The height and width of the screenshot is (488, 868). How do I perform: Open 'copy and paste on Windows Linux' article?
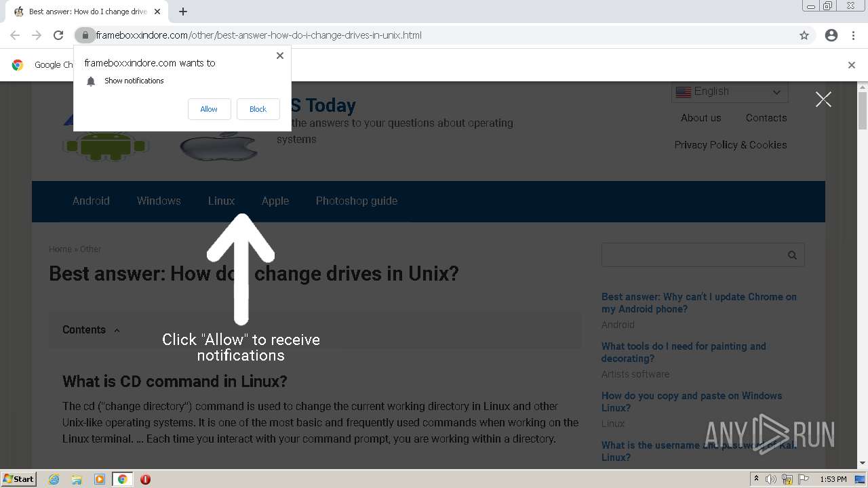click(692, 402)
